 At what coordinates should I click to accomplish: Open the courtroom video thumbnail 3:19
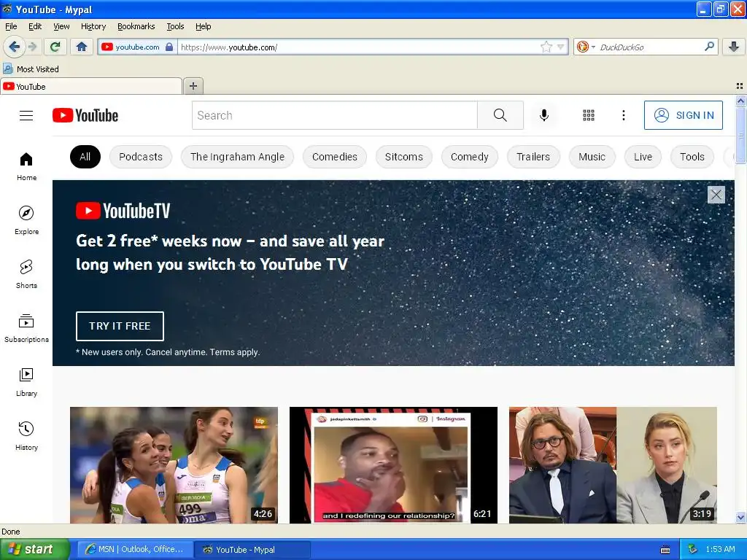coord(613,465)
